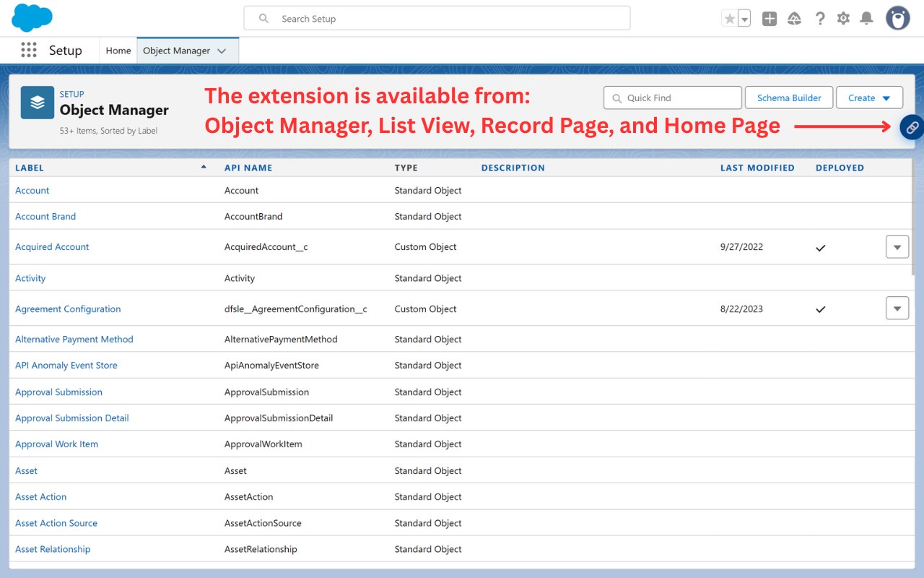Open the Acquired Account row actions dropdown
The height and width of the screenshot is (578, 924).
897,246
